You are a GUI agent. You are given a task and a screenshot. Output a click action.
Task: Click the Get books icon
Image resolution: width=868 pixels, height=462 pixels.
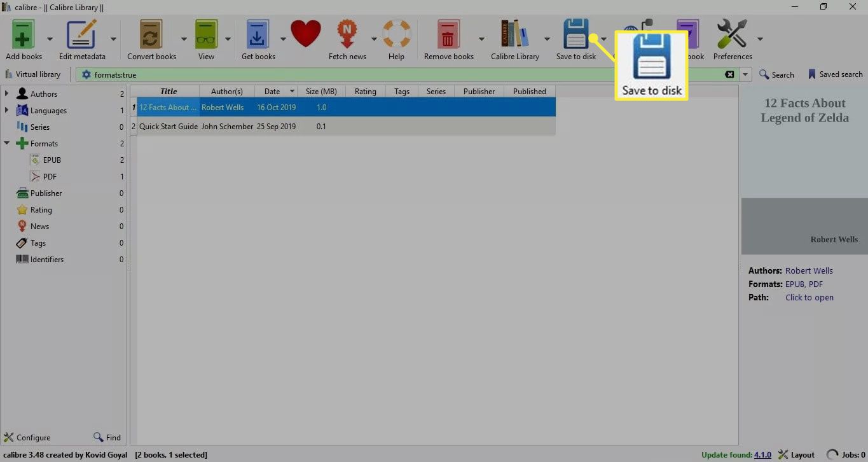click(x=258, y=34)
